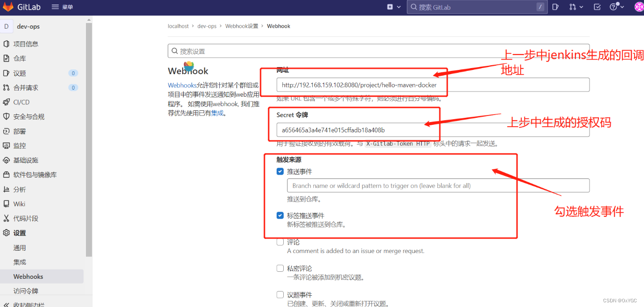Click the 代码片段 scissors icon
The width and height of the screenshot is (644, 307).
[6, 219]
